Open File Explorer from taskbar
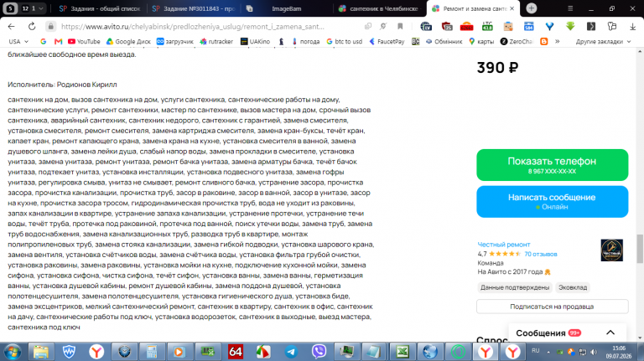The height and width of the screenshot is (361, 644). (41, 352)
